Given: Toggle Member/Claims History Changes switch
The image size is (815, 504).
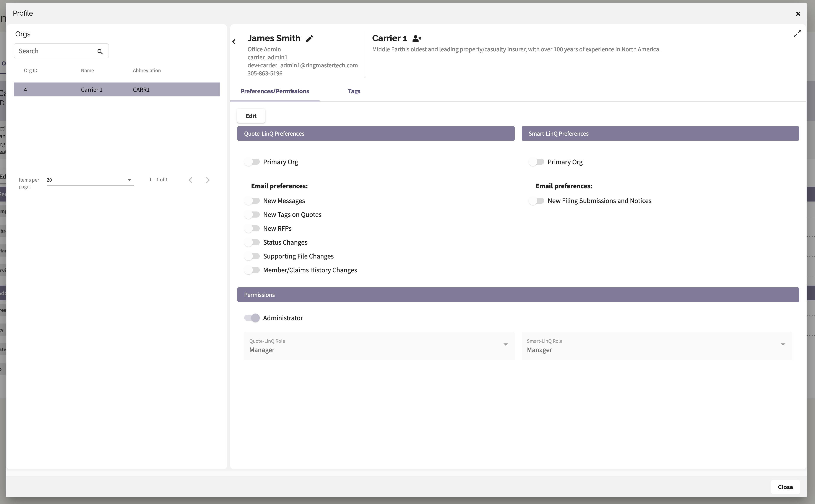Looking at the screenshot, I should pyautogui.click(x=252, y=270).
